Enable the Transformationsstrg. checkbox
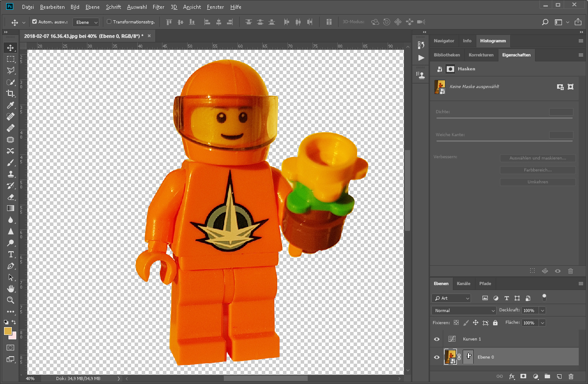588x384 pixels. (x=109, y=22)
